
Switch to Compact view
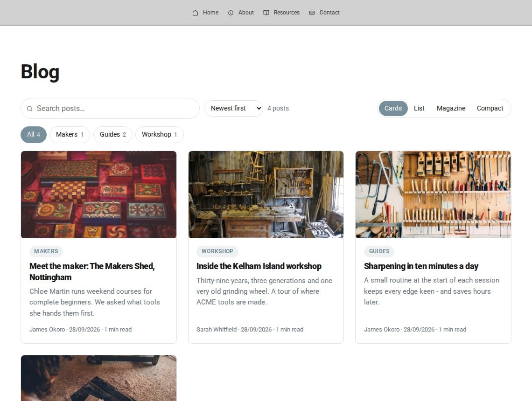(490, 109)
